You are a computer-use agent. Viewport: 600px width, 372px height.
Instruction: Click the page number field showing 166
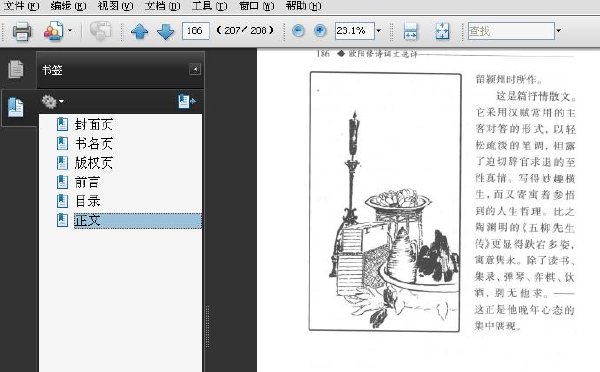tap(196, 31)
